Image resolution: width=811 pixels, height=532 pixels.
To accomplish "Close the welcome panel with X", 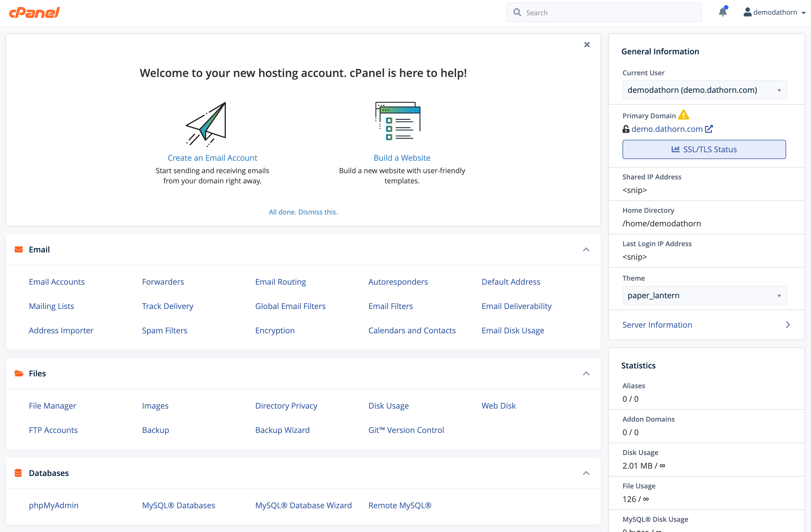I will pos(587,45).
